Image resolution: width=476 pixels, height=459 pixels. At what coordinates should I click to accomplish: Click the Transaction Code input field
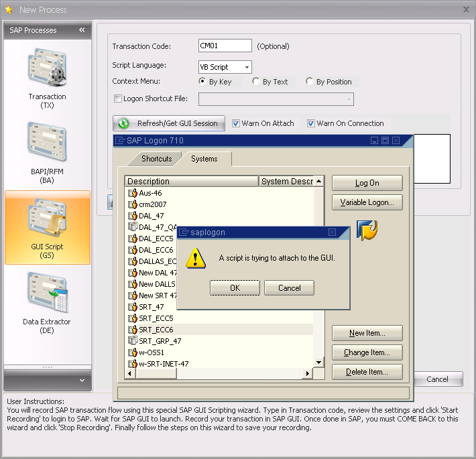coord(225,46)
